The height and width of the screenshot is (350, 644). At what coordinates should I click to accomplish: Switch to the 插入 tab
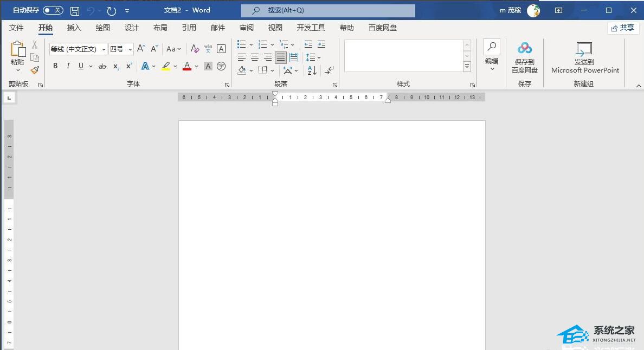pyautogui.click(x=74, y=28)
